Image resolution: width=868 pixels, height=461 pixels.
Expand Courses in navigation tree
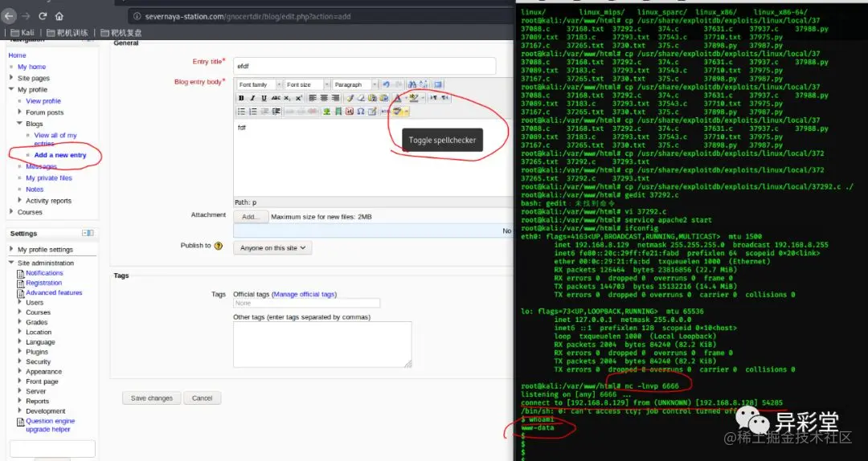point(11,211)
